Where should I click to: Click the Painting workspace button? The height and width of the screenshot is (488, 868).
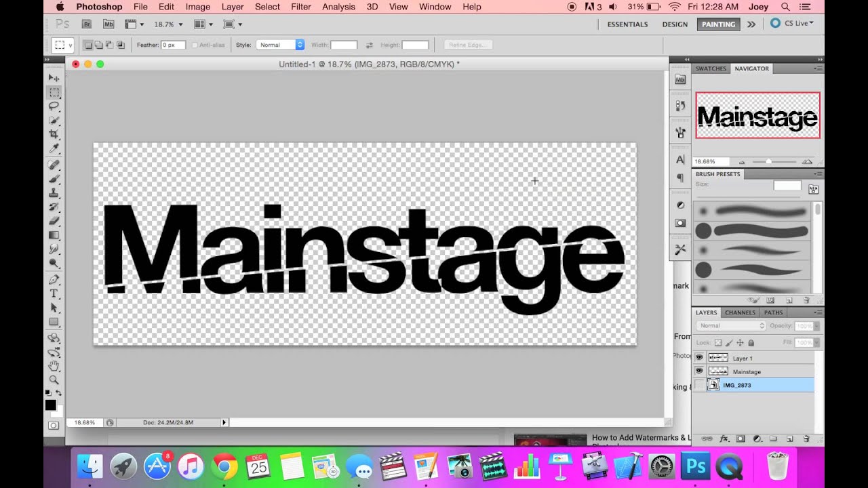click(718, 24)
